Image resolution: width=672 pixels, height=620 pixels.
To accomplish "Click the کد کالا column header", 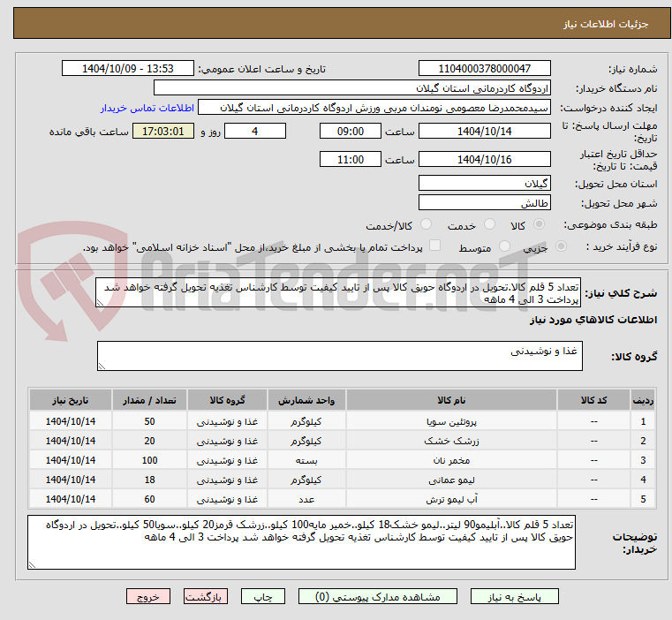I will (593, 399).
